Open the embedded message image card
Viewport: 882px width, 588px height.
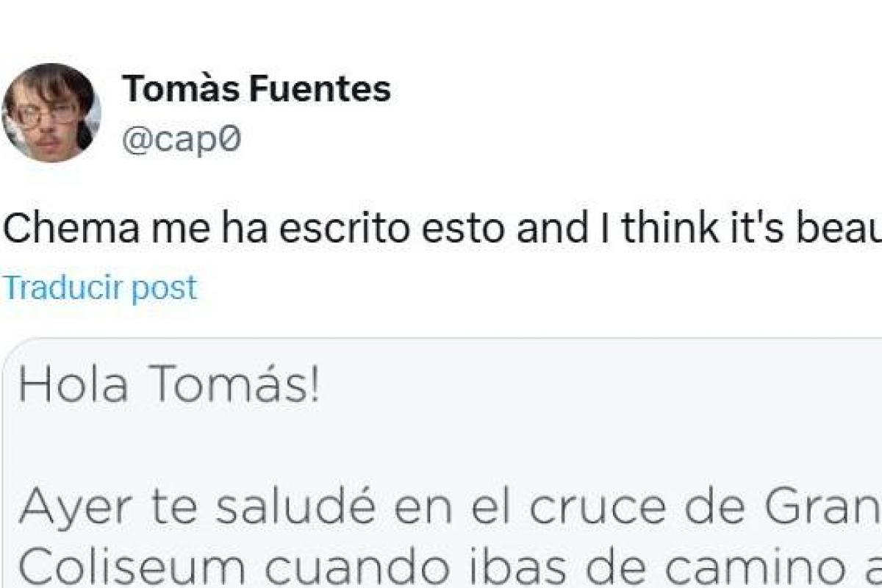[441, 463]
